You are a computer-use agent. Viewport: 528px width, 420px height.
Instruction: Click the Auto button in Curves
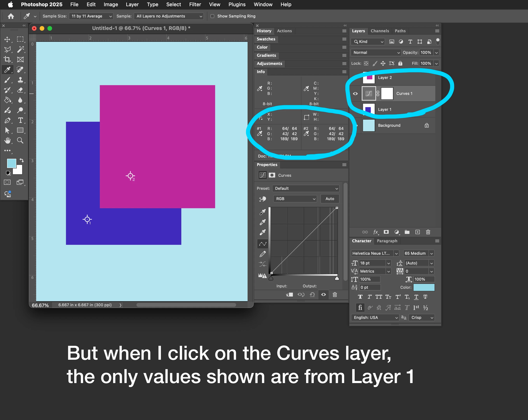pyautogui.click(x=330, y=199)
